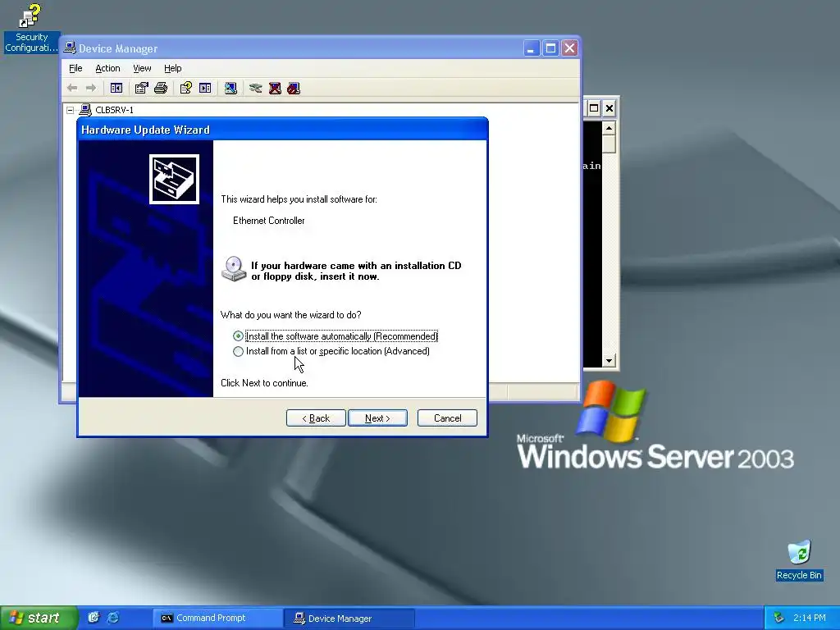Viewport: 840px width, 630px height.
Task: Click the scroll down arrow in Command Prompt
Action: pos(608,361)
